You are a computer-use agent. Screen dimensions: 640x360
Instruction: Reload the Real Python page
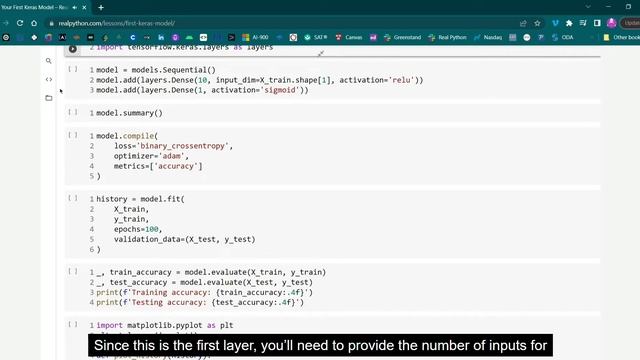(20, 23)
